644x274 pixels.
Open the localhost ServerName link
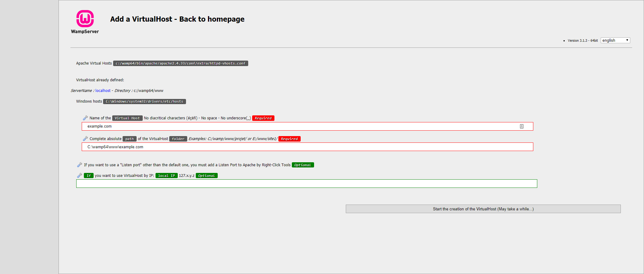[103, 91]
